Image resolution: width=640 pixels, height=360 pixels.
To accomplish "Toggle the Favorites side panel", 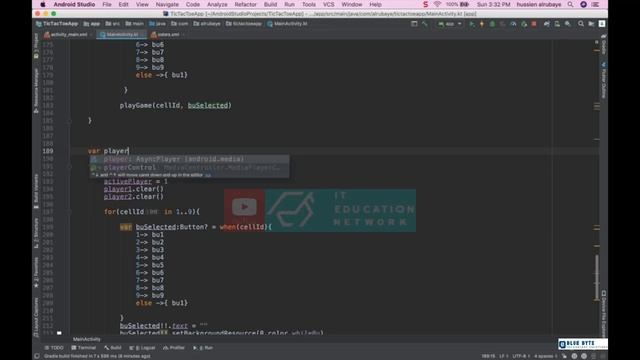I will (36, 272).
